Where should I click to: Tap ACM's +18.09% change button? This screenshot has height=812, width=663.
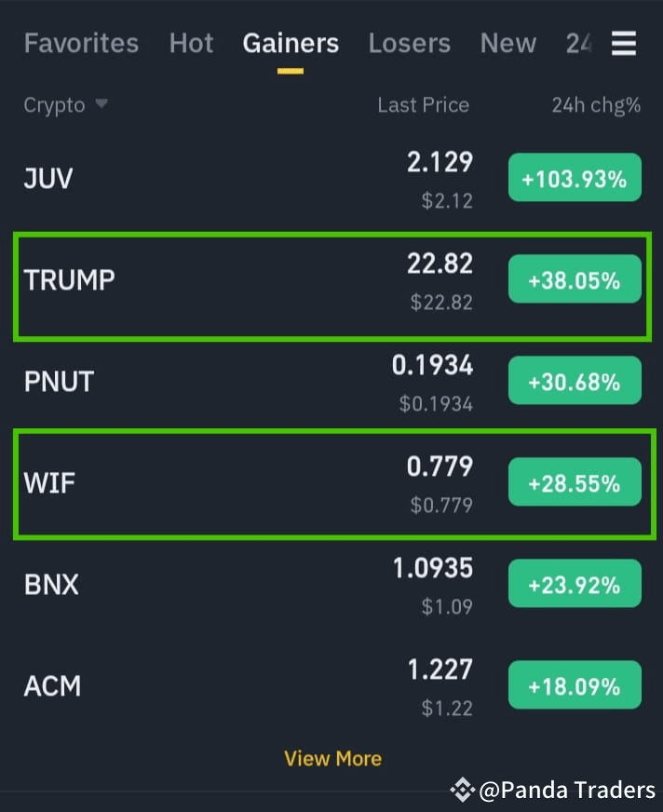575,684
